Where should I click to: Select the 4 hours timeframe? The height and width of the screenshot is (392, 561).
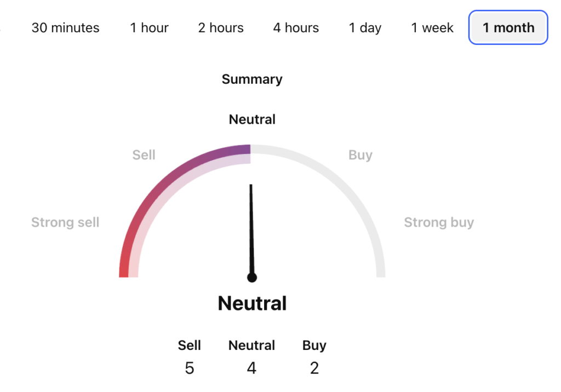[296, 28]
